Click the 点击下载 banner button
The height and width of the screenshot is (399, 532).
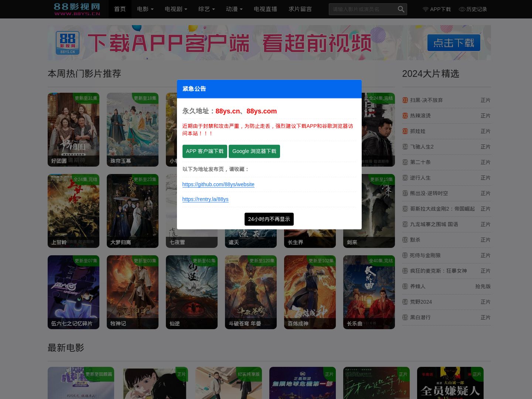tap(454, 43)
